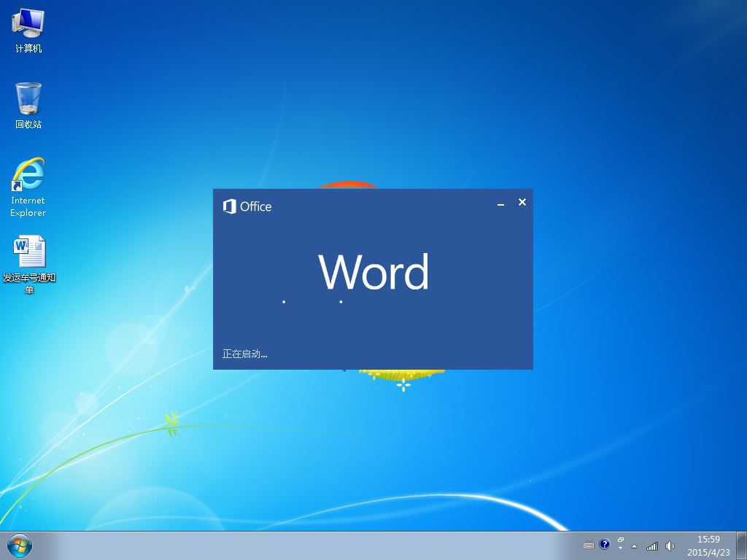This screenshot has width=747, height=560.
Task: Open the 计算机 desktop icon
Action: 28,31
